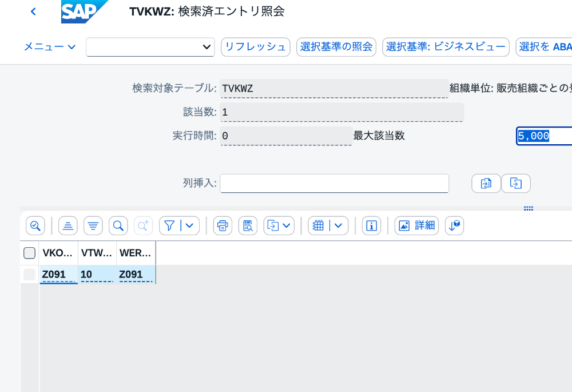The image size is (572, 392).
Task: Click the 該当数 field
Action: coord(341,112)
